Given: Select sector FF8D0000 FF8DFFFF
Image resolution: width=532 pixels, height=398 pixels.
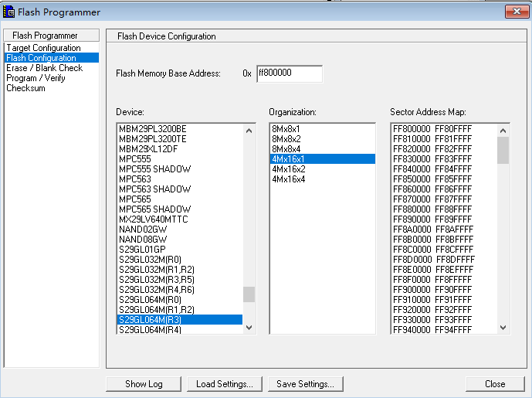Looking at the screenshot, I should pyautogui.click(x=444, y=260).
